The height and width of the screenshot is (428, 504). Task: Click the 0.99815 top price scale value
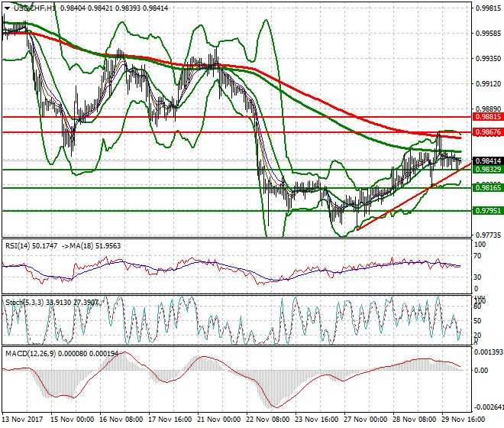coord(487,9)
